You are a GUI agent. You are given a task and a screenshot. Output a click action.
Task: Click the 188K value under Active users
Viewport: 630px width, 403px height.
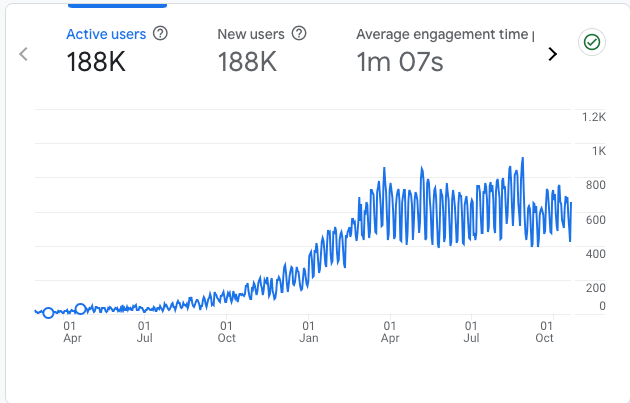[x=96, y=62]
